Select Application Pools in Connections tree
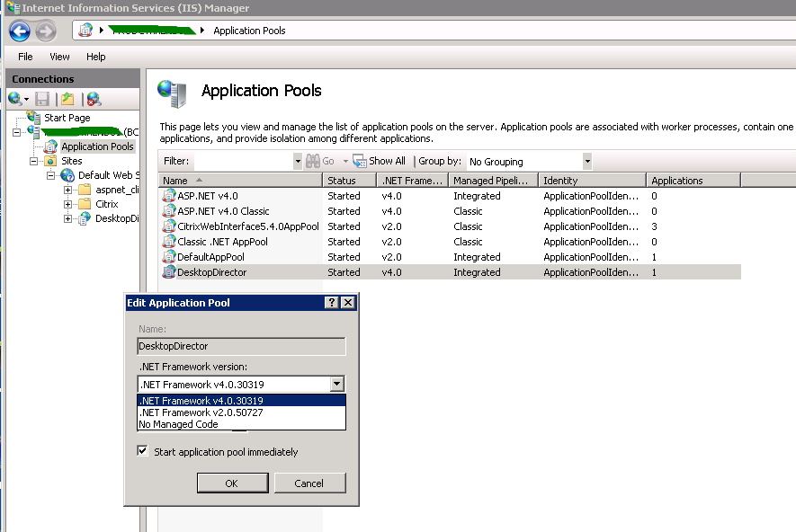The image size is (796, 532). (97, 146)
